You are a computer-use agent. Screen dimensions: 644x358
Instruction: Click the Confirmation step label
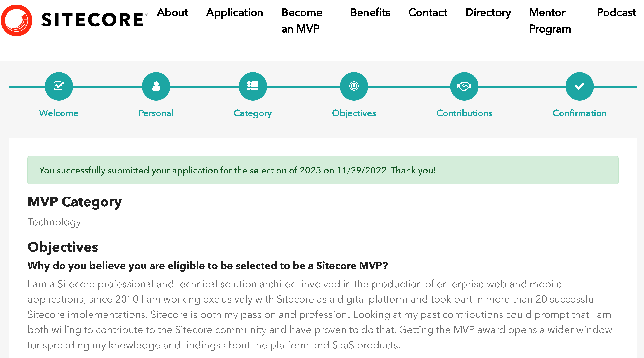click(x=579, y=113)
